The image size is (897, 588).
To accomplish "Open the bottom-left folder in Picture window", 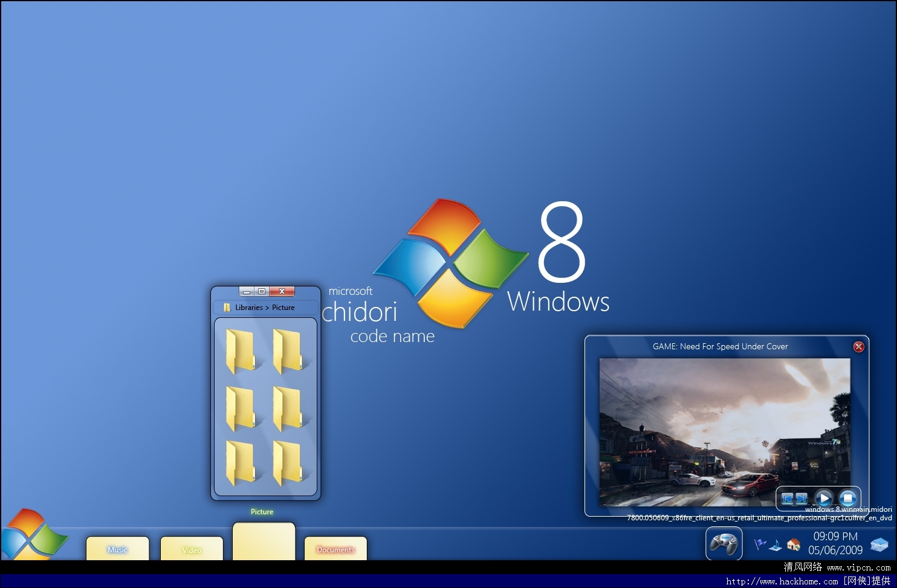I will (x=241, y=463).
